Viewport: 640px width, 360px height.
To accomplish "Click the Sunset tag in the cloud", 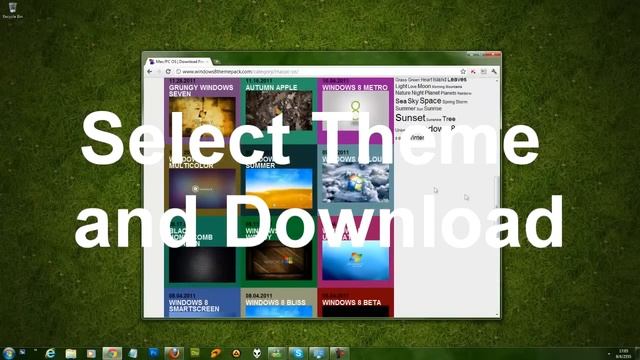I will click(x=410, y=118).
